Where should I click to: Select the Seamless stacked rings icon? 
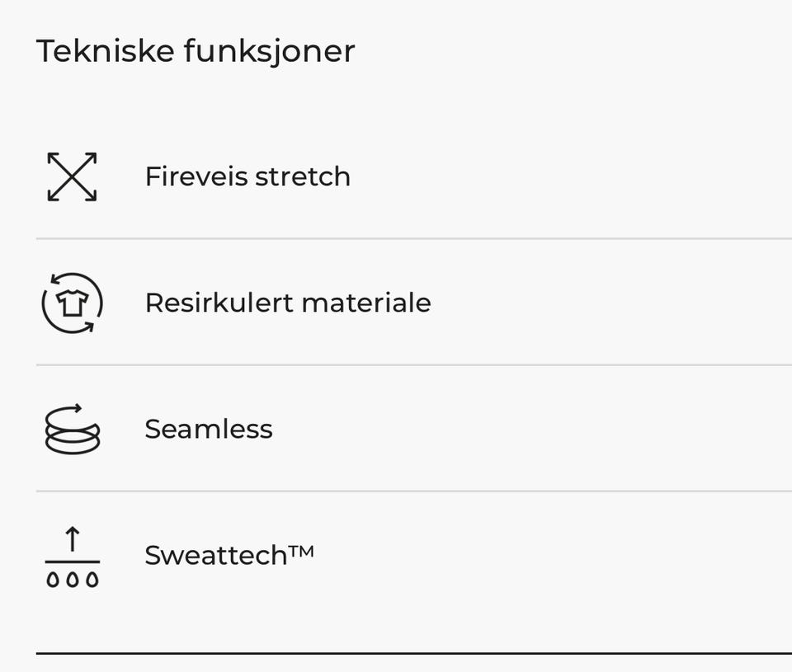point(72,429)
